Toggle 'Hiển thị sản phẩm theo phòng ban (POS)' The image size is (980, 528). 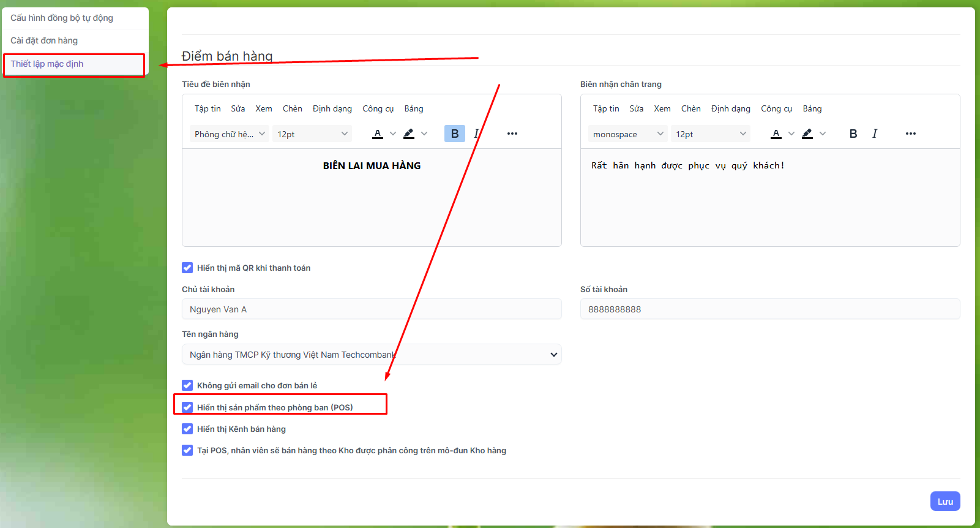187,407
